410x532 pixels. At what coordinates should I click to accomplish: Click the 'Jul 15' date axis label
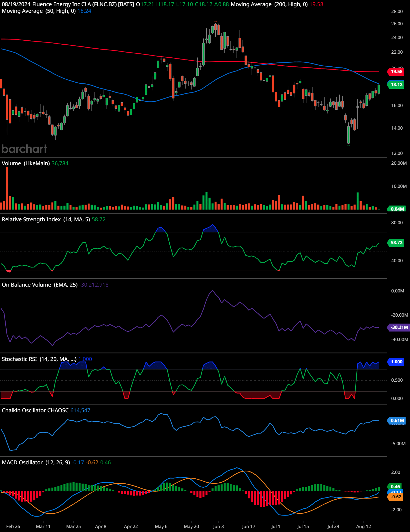pos(303,526)
